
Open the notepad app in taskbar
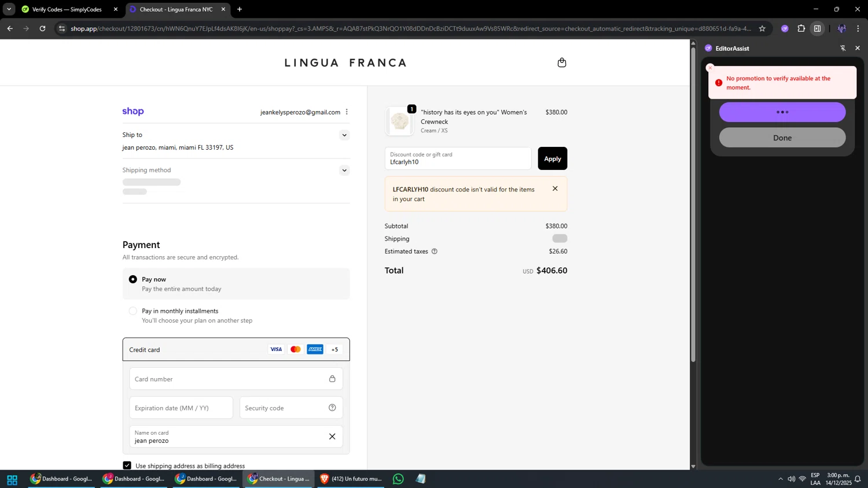coord(421,479)
